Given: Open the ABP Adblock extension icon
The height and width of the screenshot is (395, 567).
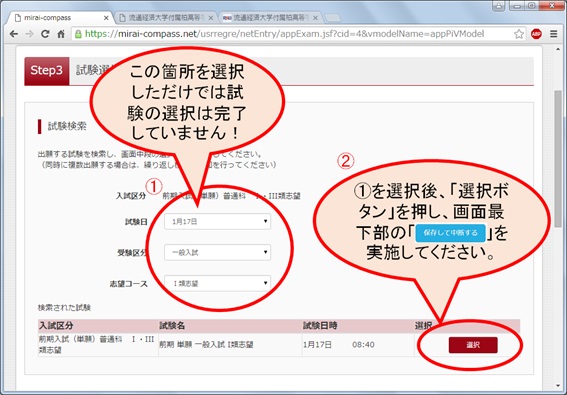Looking at the screenshot, I should click(536, 34).
